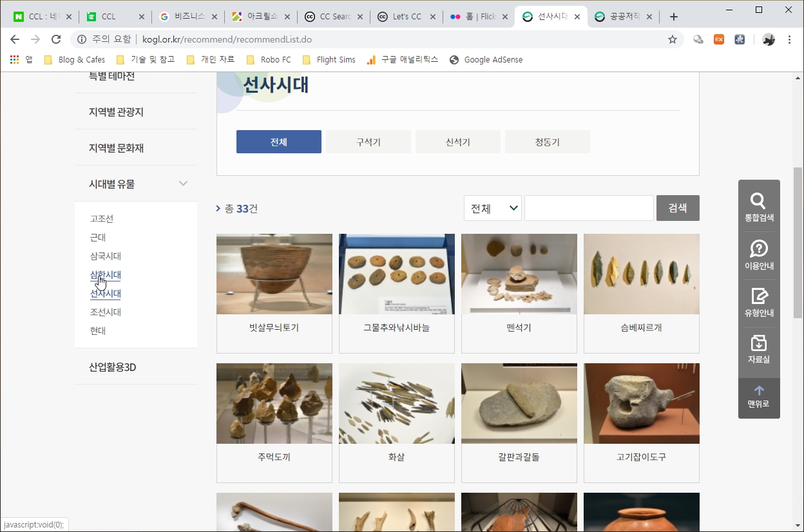The image size is (804, 532).
Task: Switch to the 공공저작 browser tab
Action: click(624, 17)
